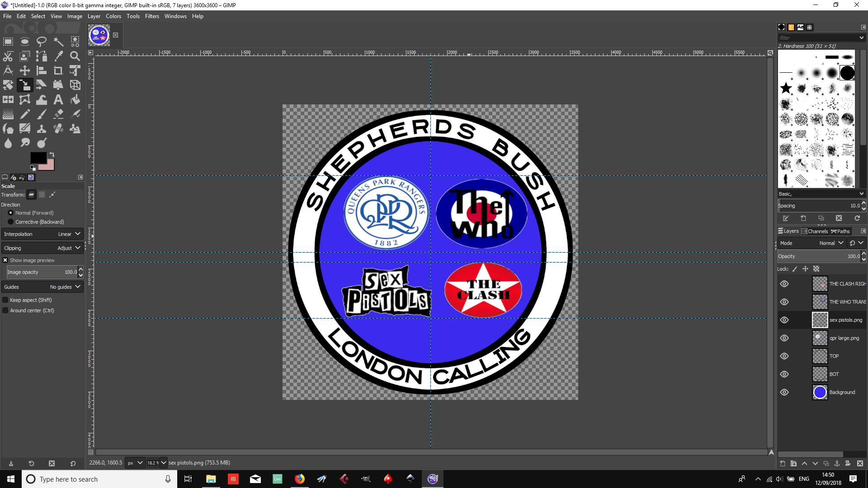Open the Filters menu
This screenshot has width=868, height=488.
point(152,16)
